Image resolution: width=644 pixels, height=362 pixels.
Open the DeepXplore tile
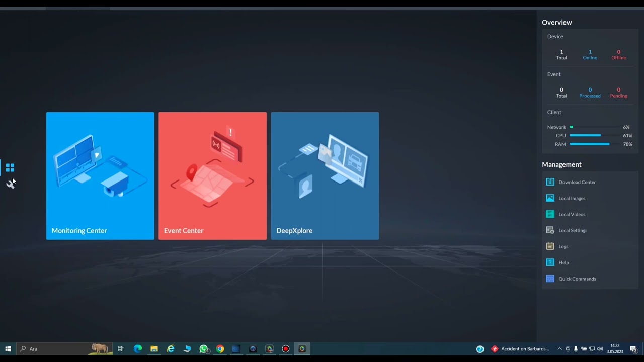(x=325, y=176)
